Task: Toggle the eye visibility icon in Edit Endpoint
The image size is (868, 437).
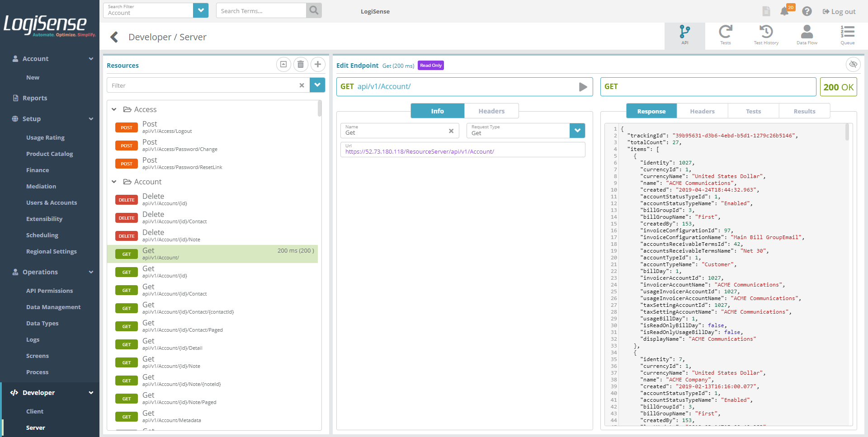Action: tap(853, 65)
